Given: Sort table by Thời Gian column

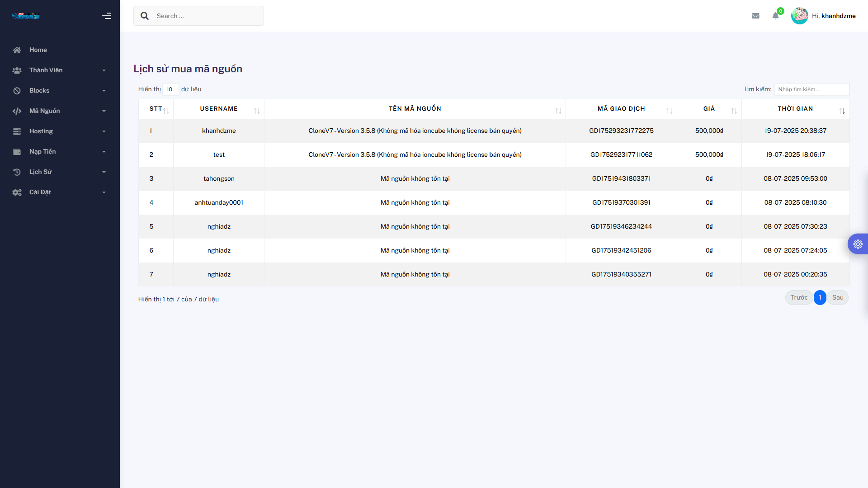Looking at the screenshot, I should click(x=795, y=109).
